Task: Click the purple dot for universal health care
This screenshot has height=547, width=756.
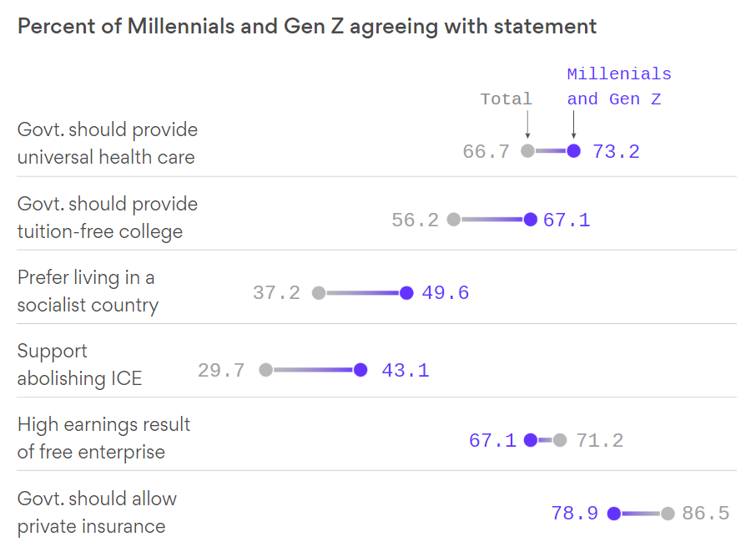Action: [x=573, y=151]
